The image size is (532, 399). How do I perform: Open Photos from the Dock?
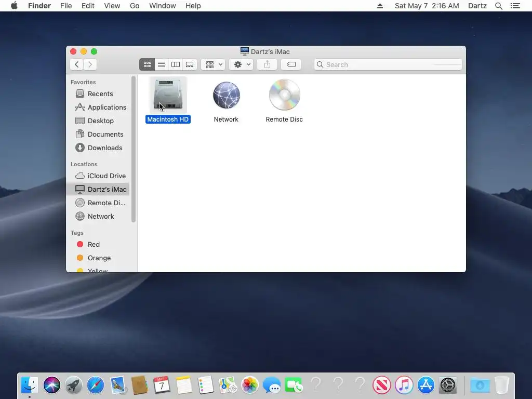(x=250, y=385)
